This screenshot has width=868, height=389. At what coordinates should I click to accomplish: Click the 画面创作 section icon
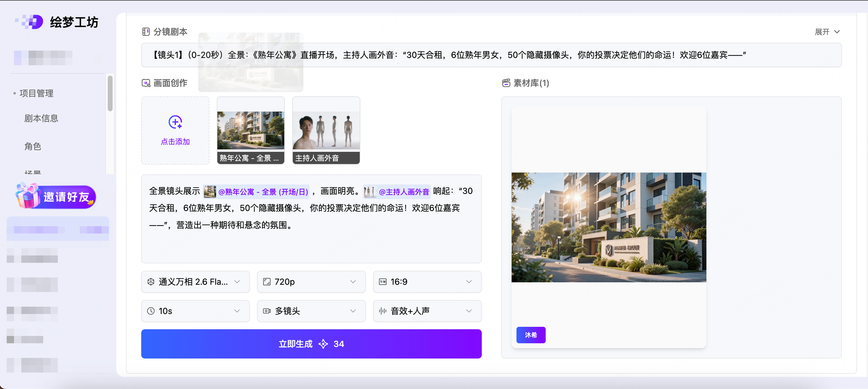click(x=146, y=83)
